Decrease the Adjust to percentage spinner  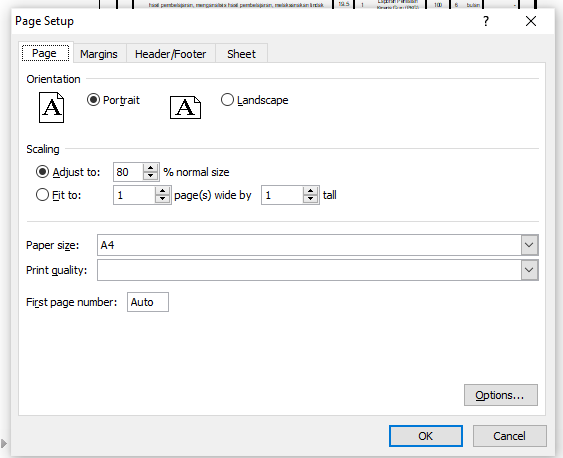151,176
